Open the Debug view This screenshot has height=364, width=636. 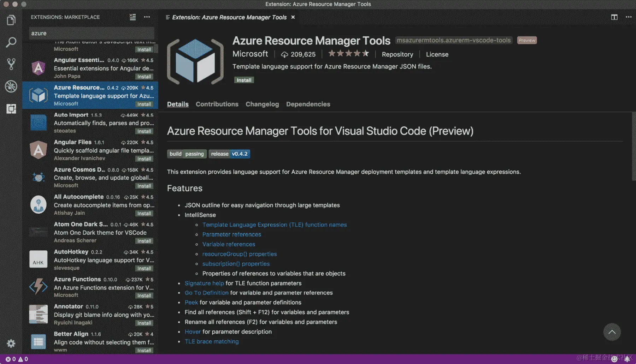(x=11, y=86)
